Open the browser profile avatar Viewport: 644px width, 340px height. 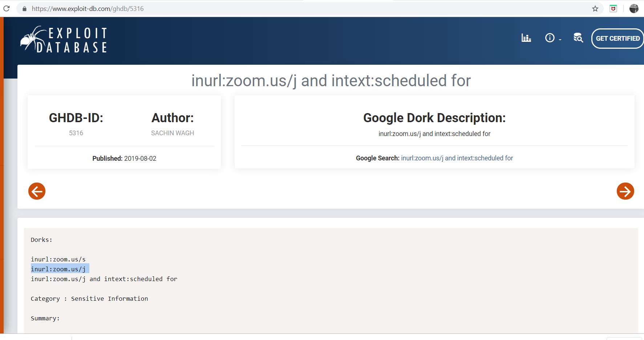(634, 9)
